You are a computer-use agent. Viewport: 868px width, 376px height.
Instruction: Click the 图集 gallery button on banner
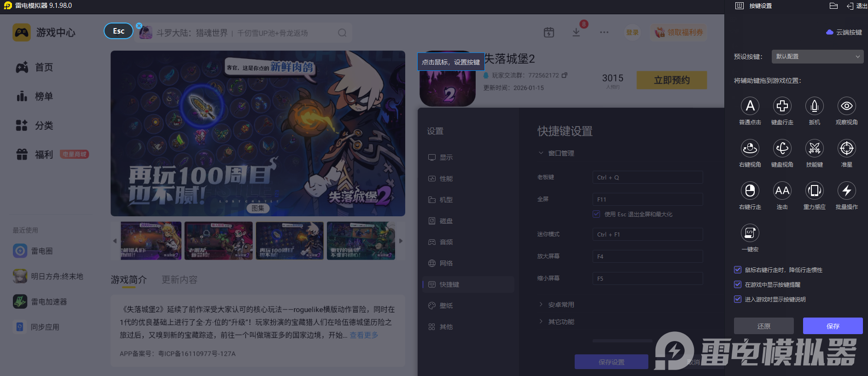pyautogui.click(x=258, y=208)
